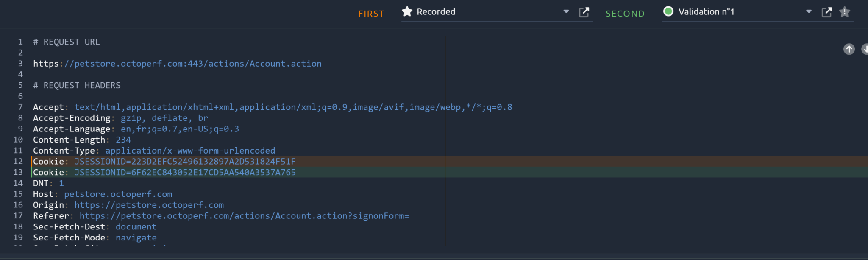Select the SECOND label

(x=625, y=14)
